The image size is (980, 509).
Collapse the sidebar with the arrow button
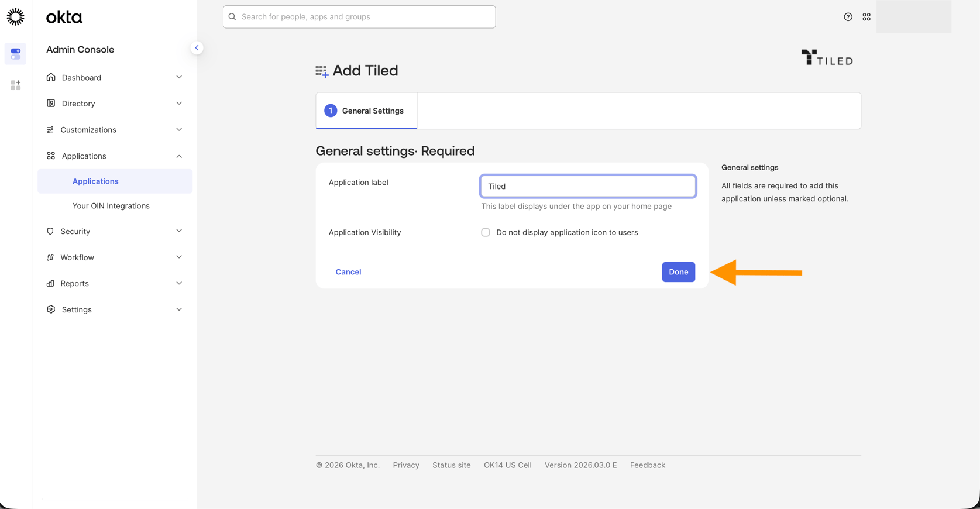coord(197,48)
